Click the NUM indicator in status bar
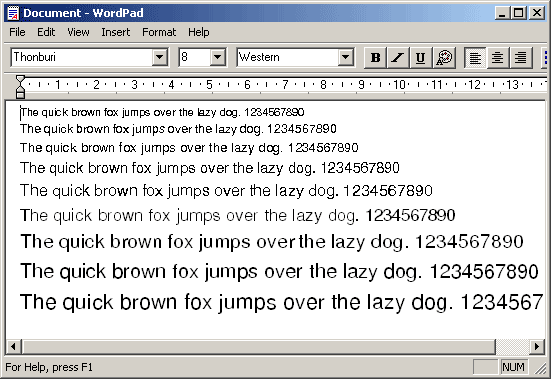This screenshot has height=379, width=551. tap(513, 367)
